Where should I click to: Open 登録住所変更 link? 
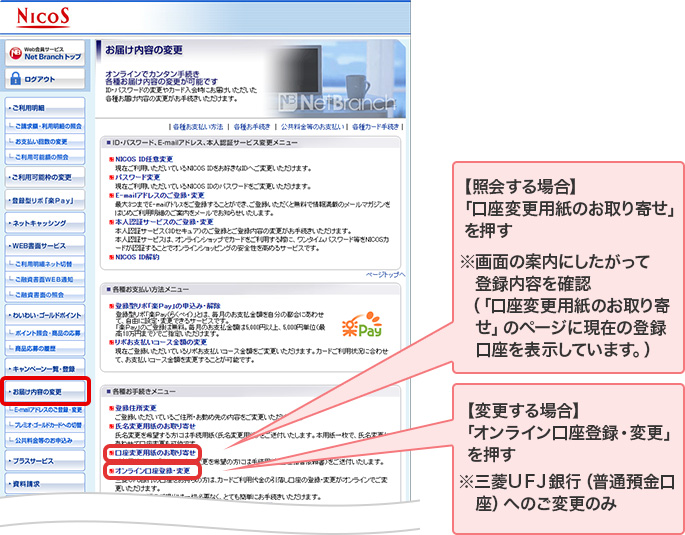pyautogui.click(x=135, y=408)
